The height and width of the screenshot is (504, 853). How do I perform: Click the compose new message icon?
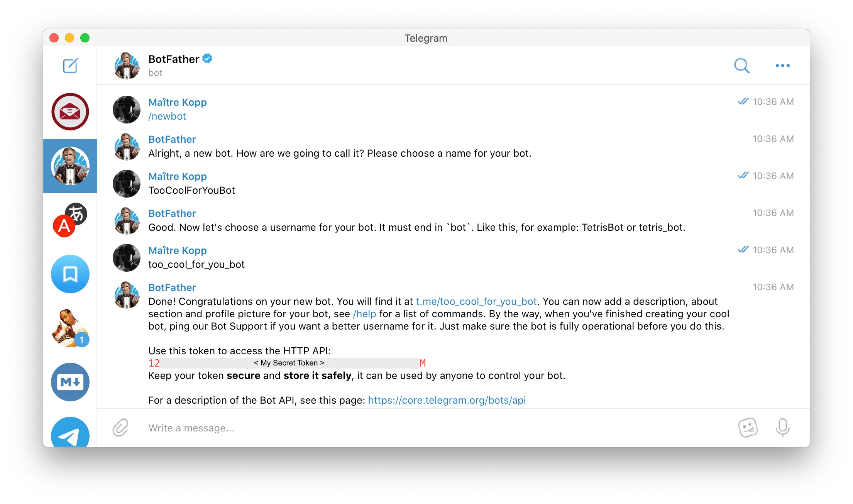70,66
